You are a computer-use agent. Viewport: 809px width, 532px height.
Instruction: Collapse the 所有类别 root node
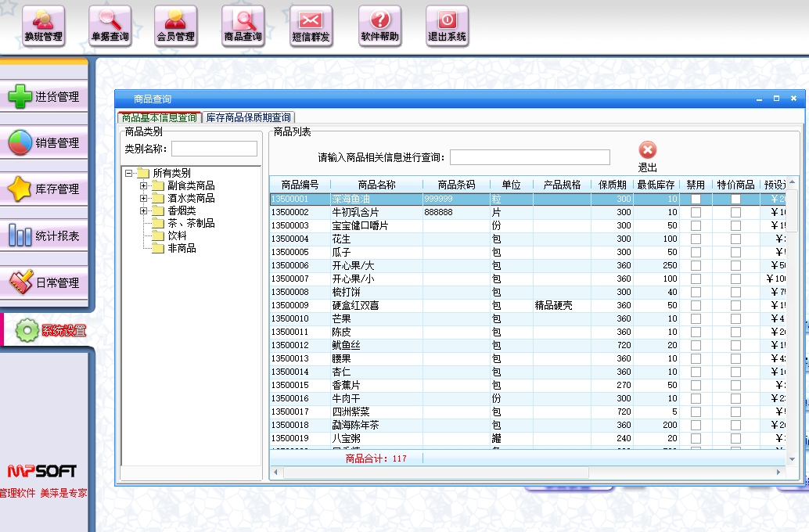(129, 174)
